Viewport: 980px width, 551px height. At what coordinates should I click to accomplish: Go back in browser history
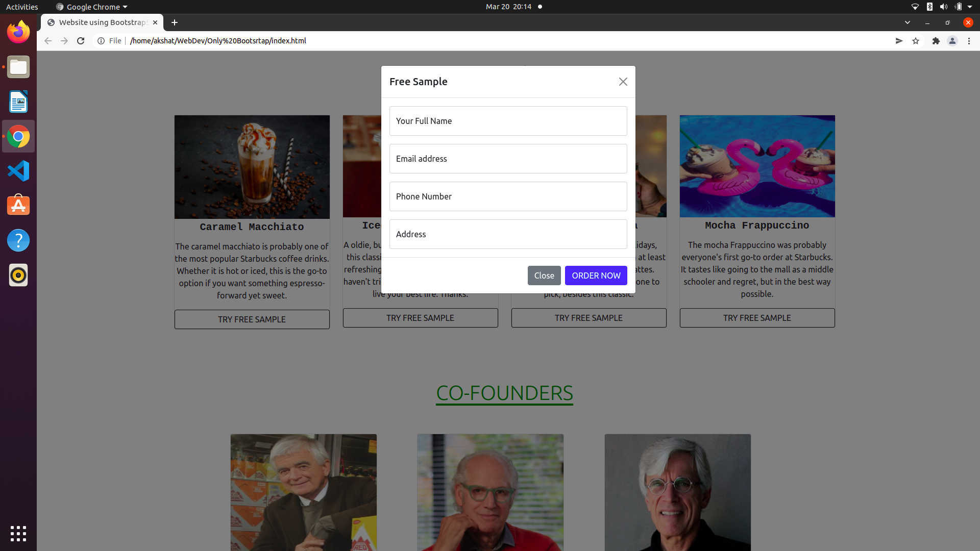(x=48, y=41)
